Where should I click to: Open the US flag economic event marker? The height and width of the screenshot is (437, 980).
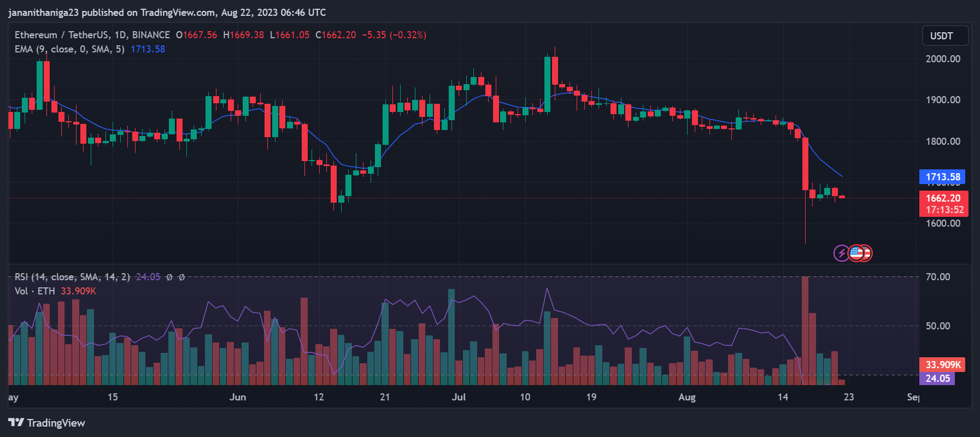[x=856, y=253]
